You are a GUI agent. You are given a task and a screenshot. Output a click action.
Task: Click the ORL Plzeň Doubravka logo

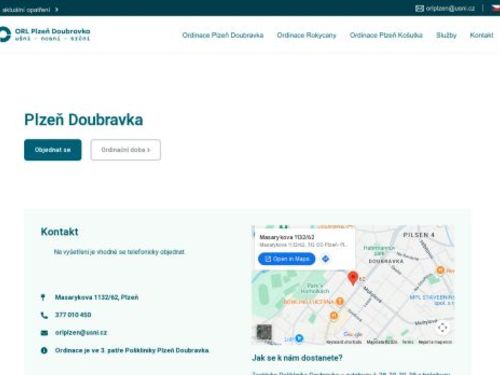click(x=45, y=35)
